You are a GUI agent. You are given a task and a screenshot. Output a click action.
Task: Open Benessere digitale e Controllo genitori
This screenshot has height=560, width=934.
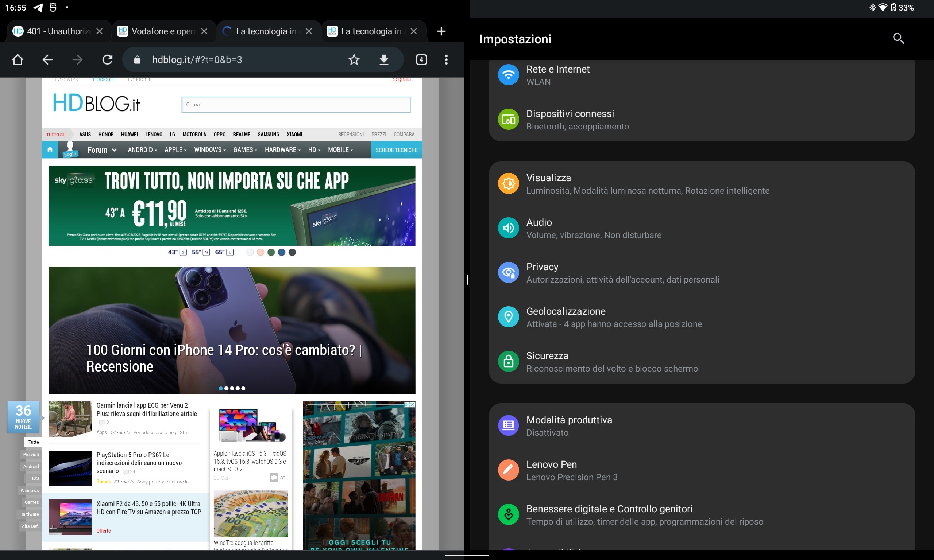702,515
